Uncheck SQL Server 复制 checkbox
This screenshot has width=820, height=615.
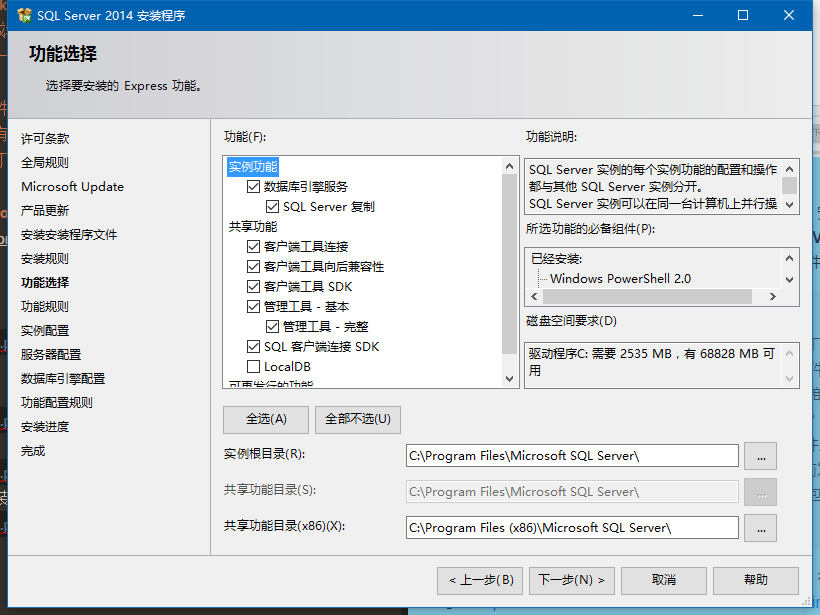(x=272, y=207)
